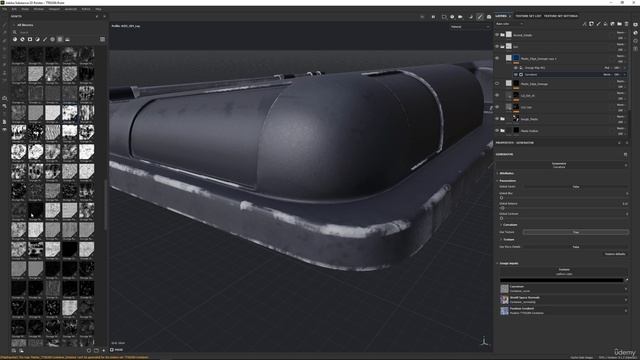This screenshot has width=640, height=360.
Task: Click the Add mask icon in Layers
Action: click(x=591, y=24)
